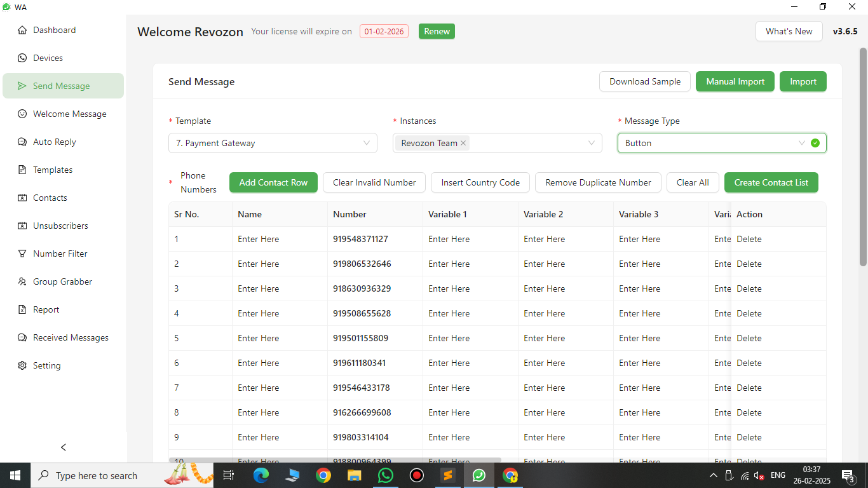
Task: Click the Import button
Action: pyautogui.click(x=803, y=81)
